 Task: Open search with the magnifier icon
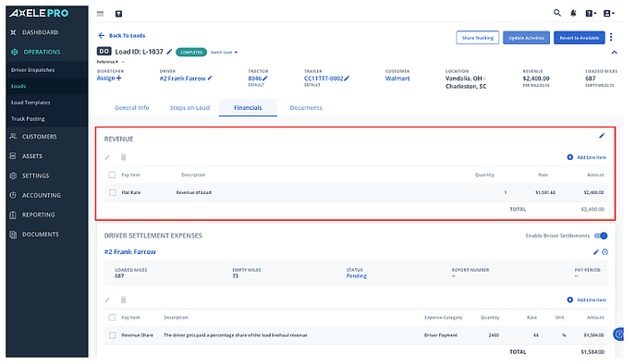(557, 13)
